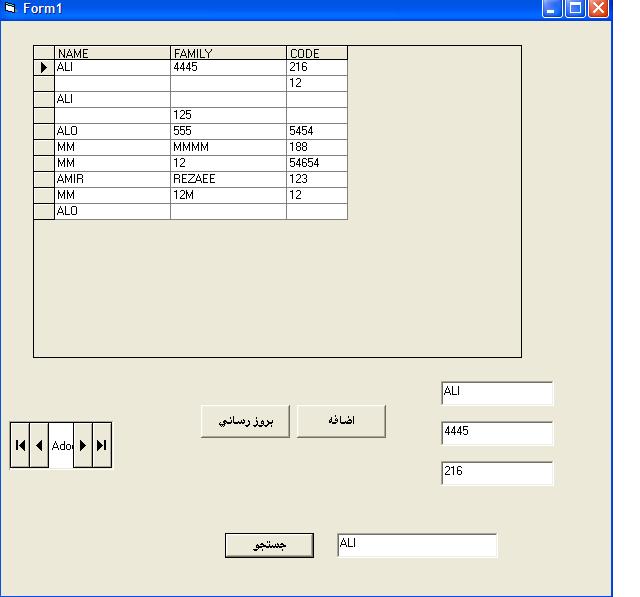The height and width of the screenshot is (597, 640).
Task: Click the FAMILY column header
Action: 228,53
